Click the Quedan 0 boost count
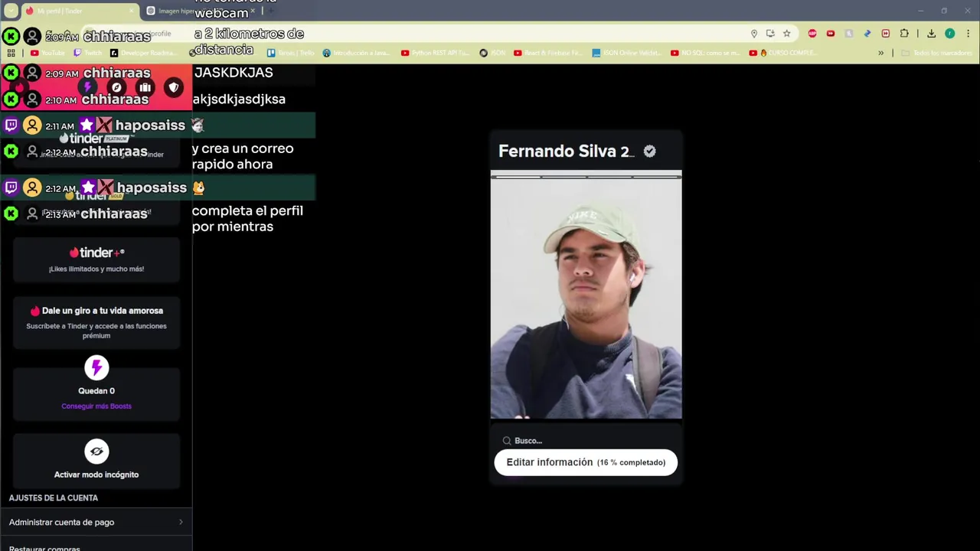The width and height of the screenshot is (980, 551). 96,391
